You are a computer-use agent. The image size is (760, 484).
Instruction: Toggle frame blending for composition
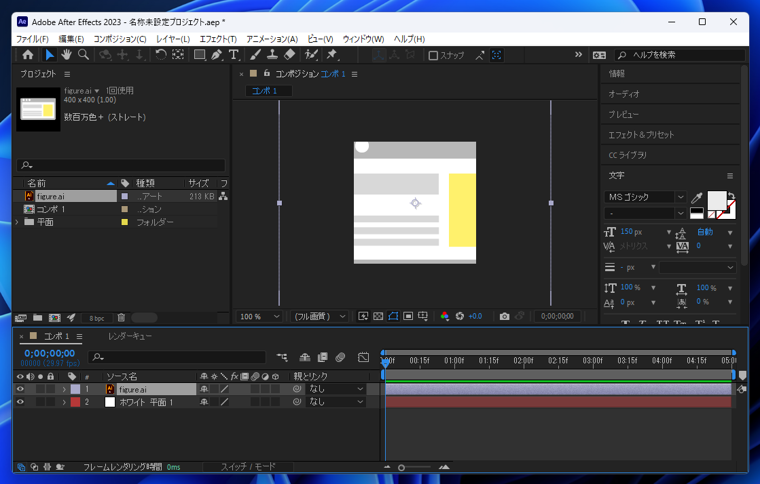[322, 358]
